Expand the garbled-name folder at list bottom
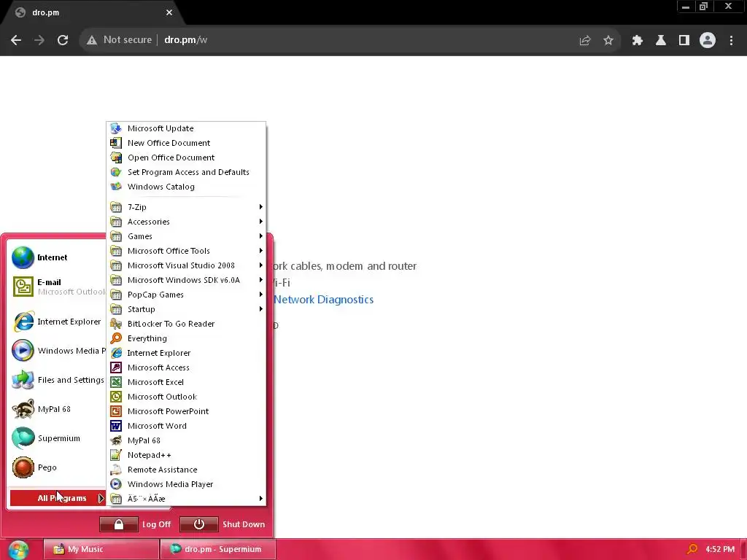The width and height of the screenshot is (747, 560). [x=186, y=499]
